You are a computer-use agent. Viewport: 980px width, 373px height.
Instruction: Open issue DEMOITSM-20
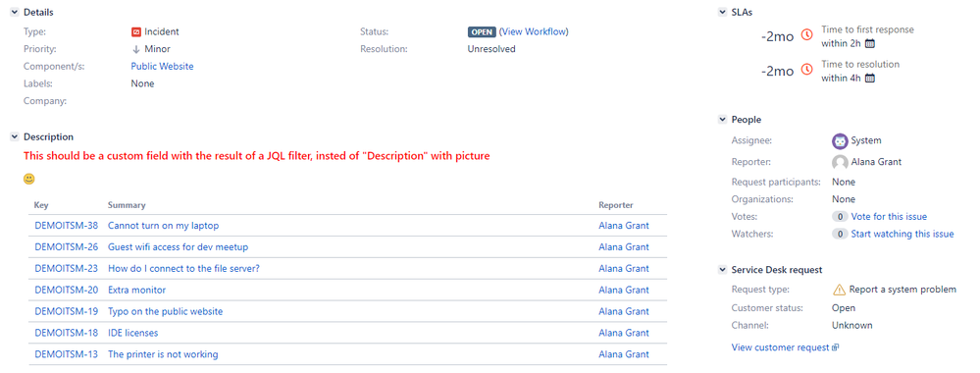pyautogui.click(x=67, y=290)
